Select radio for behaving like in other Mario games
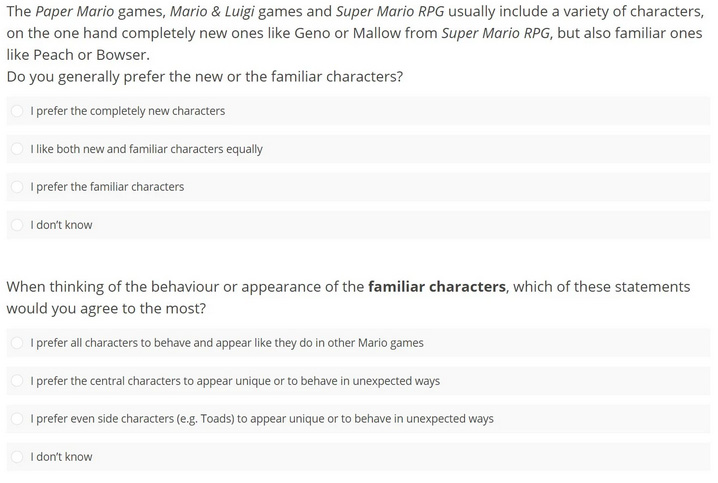 tap(17, 343)
